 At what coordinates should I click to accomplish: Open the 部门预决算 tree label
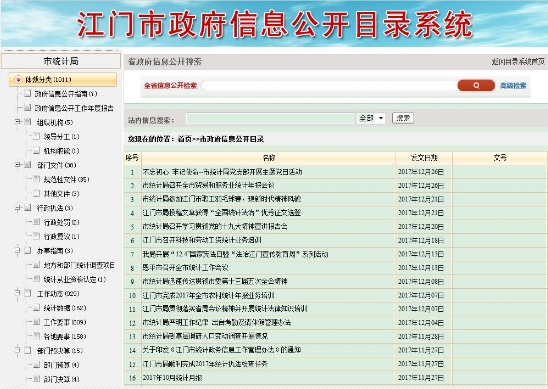click(60, 351)
